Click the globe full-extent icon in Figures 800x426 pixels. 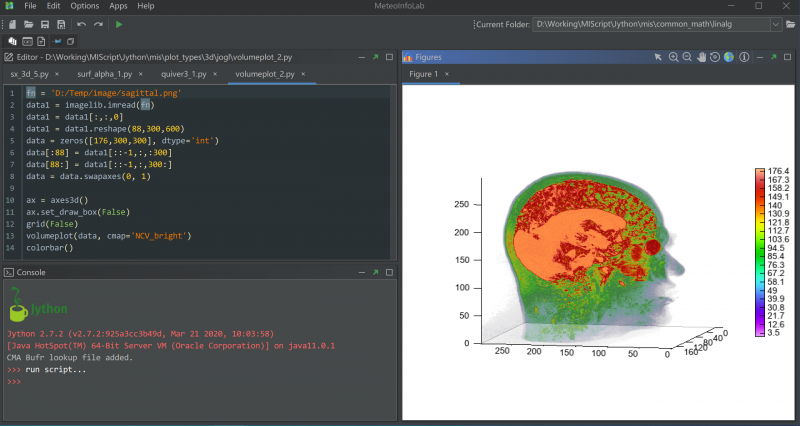(x=729, y=58)
